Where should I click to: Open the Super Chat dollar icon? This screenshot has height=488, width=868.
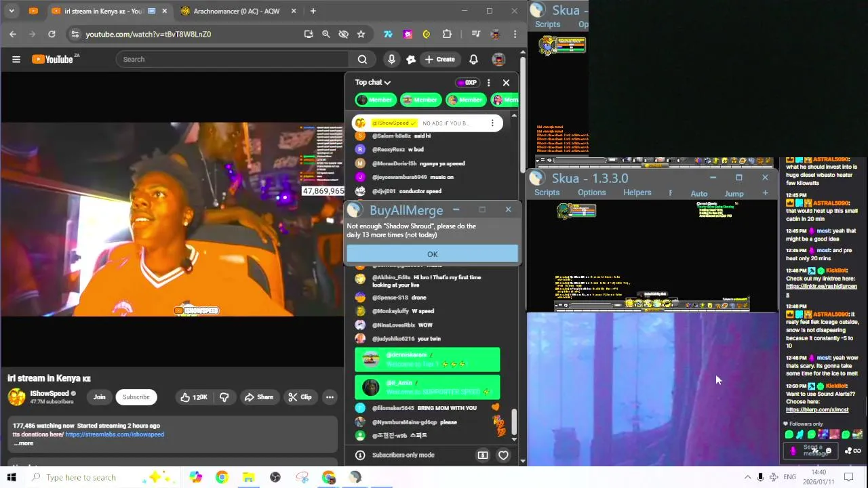pyautogui.click(x=483, y=455)
